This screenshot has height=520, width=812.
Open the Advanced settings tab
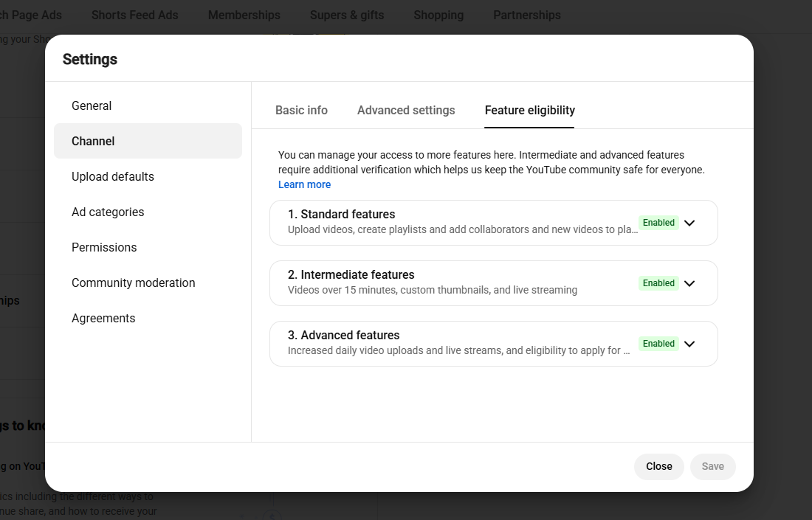406,110
